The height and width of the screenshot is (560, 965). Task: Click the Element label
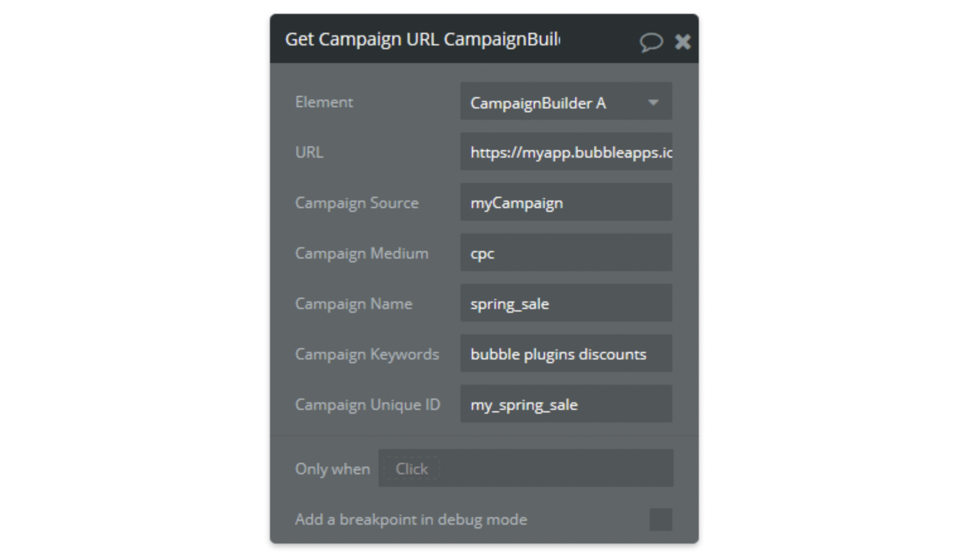(x=324, y=102)
